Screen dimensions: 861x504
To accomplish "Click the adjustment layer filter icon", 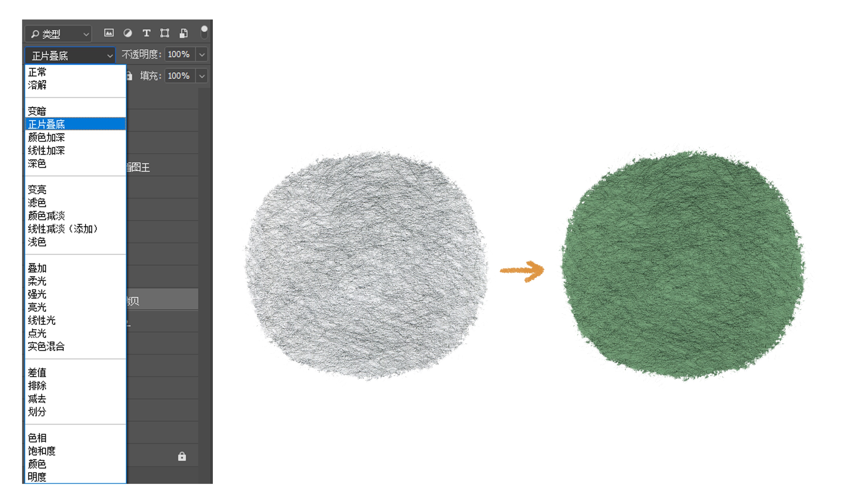I will pos(128,33).
